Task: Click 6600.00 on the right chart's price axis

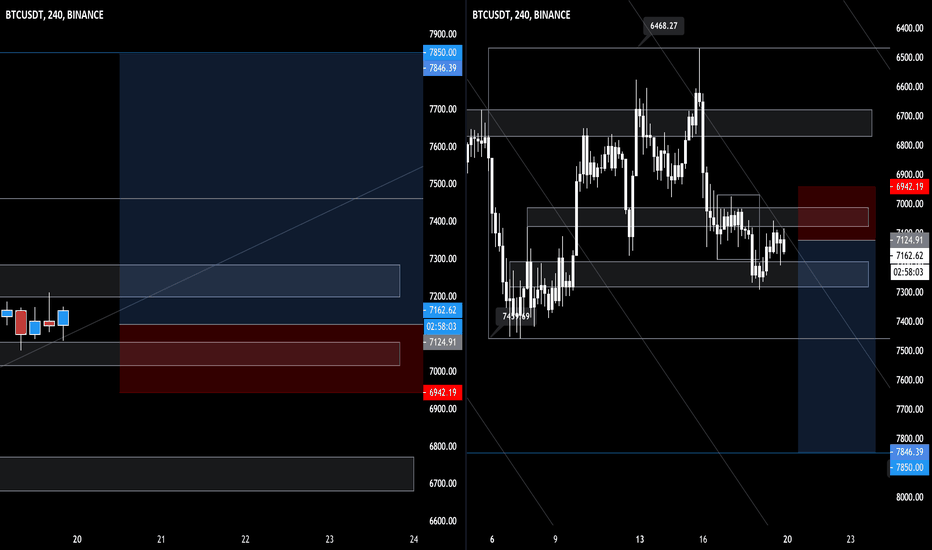Action: (x=909, y=87)
